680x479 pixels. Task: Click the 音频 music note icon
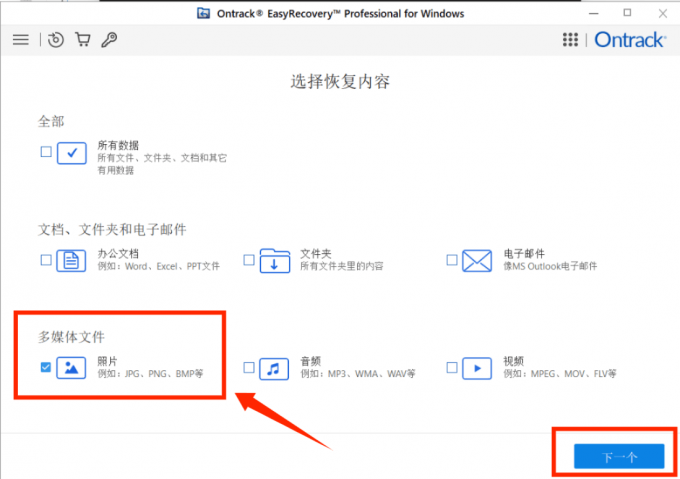click(274, 369)
